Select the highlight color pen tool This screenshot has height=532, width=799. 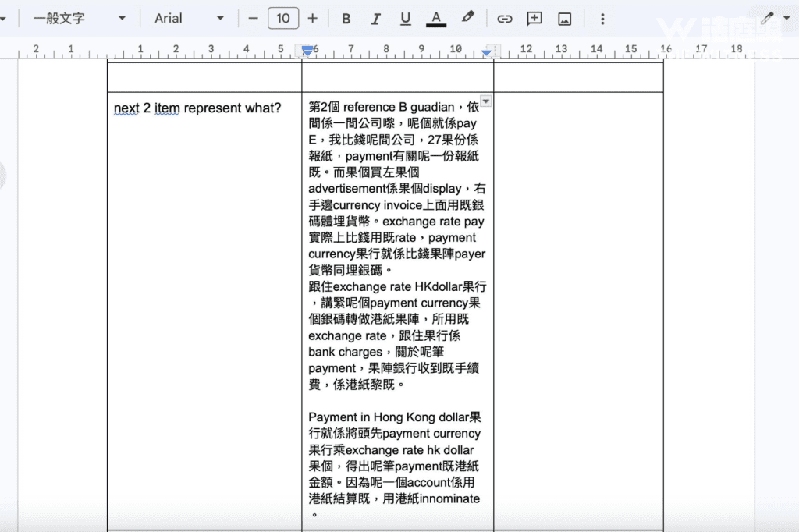click(467, 18)
